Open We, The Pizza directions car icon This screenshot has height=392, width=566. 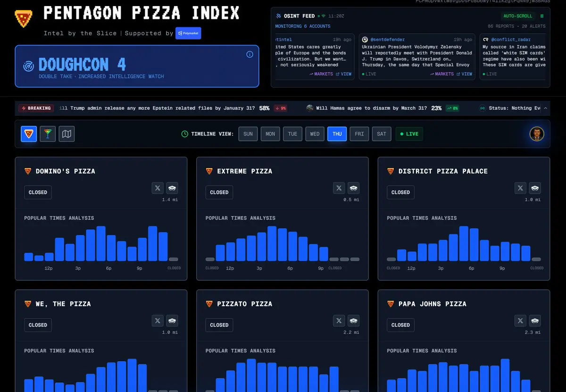(172, 321)
